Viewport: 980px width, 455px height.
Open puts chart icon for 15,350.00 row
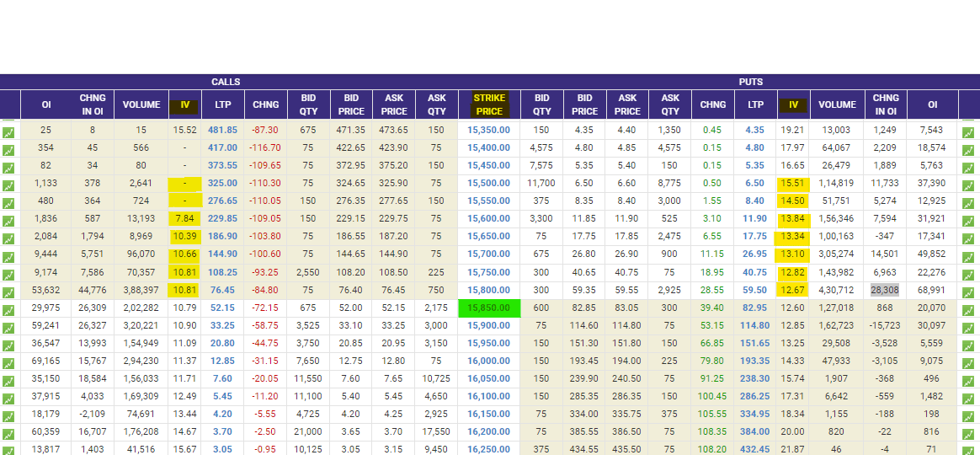pos(968,132)
